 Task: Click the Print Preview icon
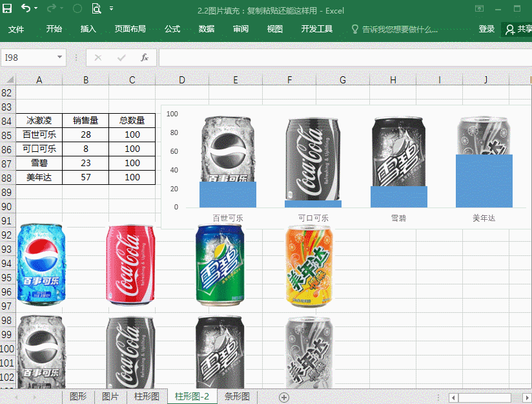point(96,8)
